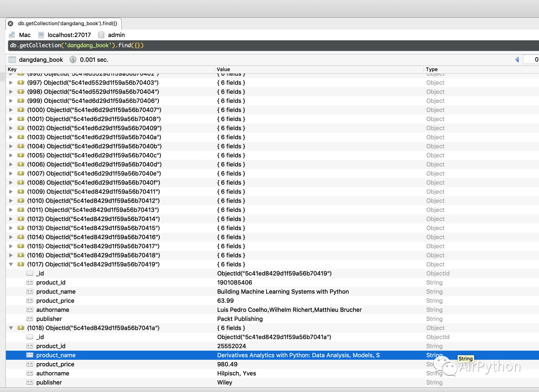This screenshot has height=392, width=539.
Task: Select the dangdang_book find query tab
Action: [67, 24]
